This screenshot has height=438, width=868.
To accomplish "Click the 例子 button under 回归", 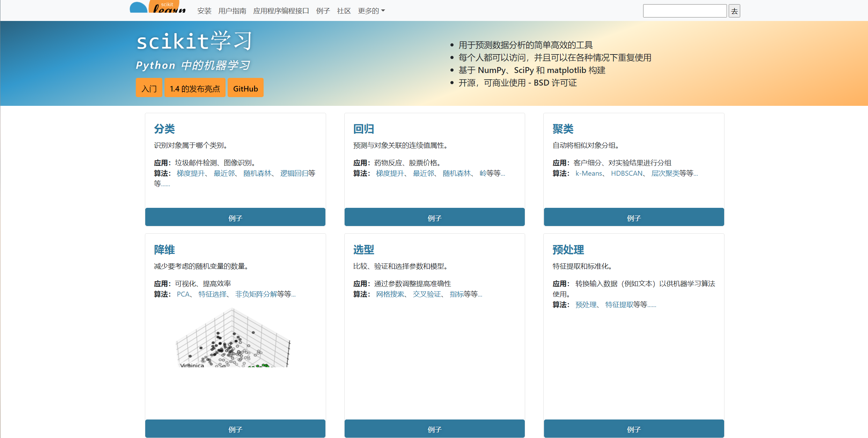I will [x=434, y=218].
